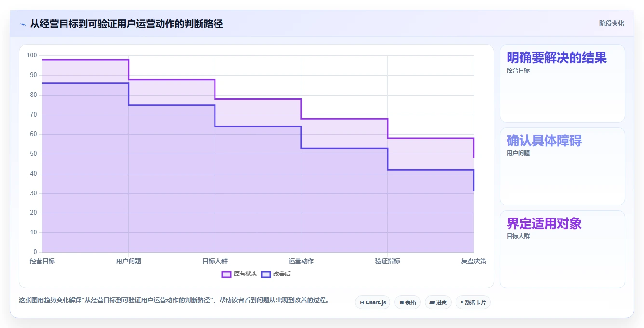Click the 用户问题 x-axis label
The height and width of the screenshot is (328, 644).
click(128, 261)
